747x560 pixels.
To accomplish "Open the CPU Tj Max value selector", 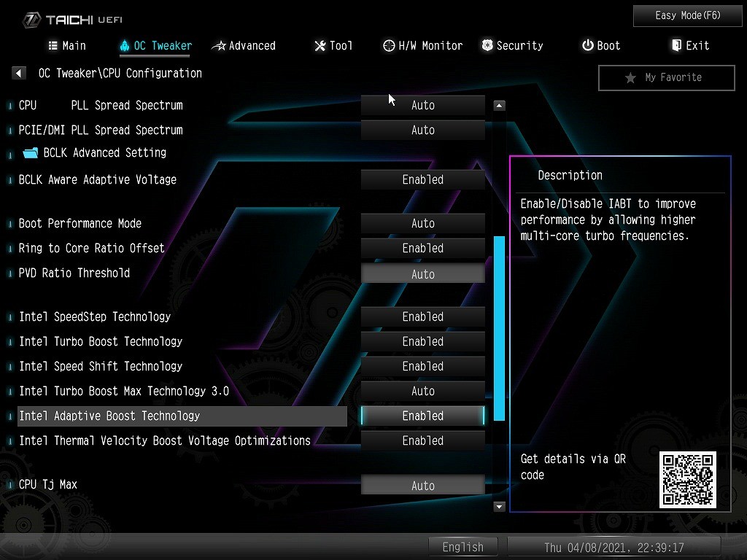I will coord(422,486).
